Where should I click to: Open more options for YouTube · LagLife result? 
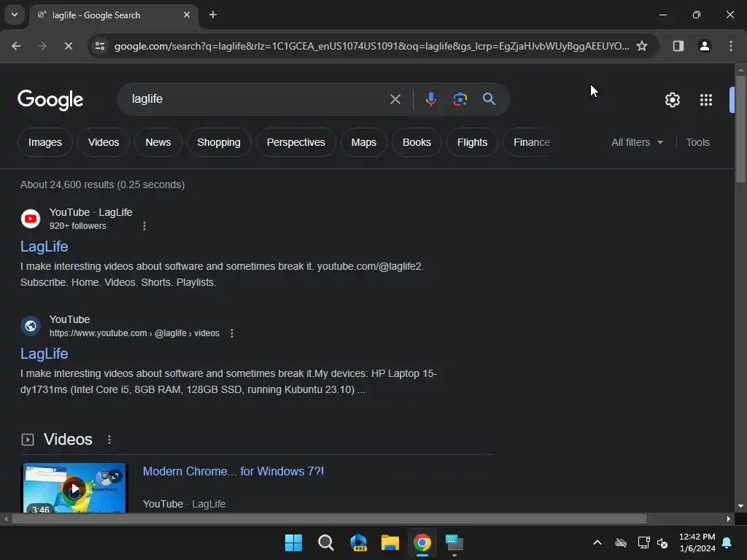(144, 226)
